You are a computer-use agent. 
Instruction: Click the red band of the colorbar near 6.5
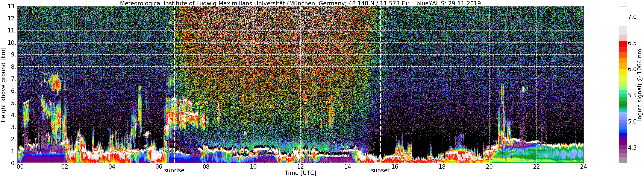[x=623, y=44]
